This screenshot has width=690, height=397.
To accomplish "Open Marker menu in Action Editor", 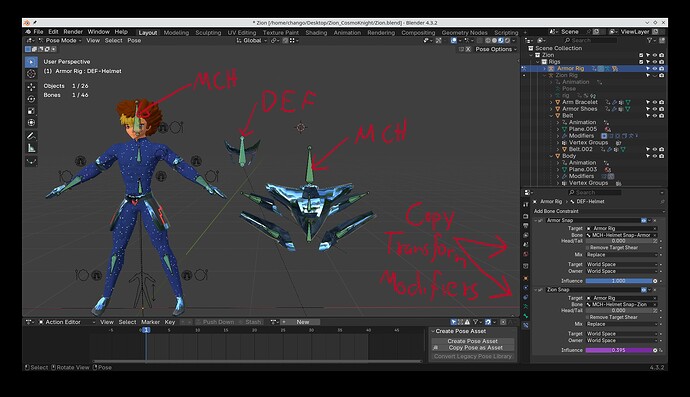I will (x=150, y=322).
